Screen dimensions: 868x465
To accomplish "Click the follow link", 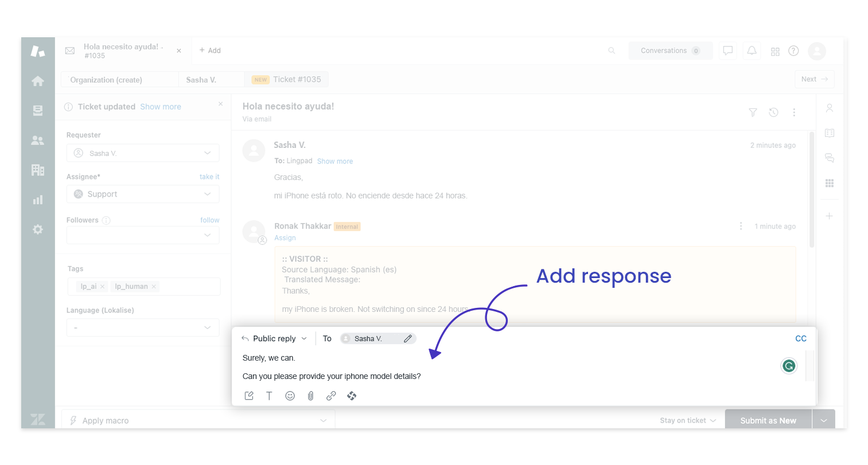I will tap(210, 220).
